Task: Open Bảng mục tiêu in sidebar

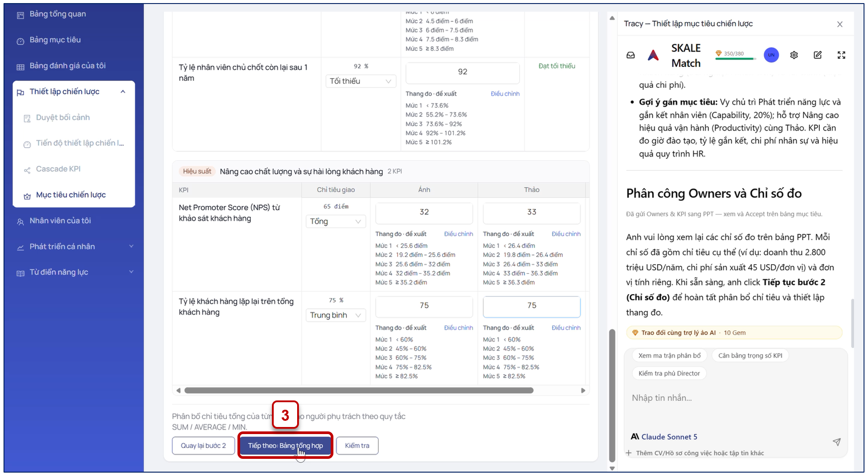Action: coord(55,40)
